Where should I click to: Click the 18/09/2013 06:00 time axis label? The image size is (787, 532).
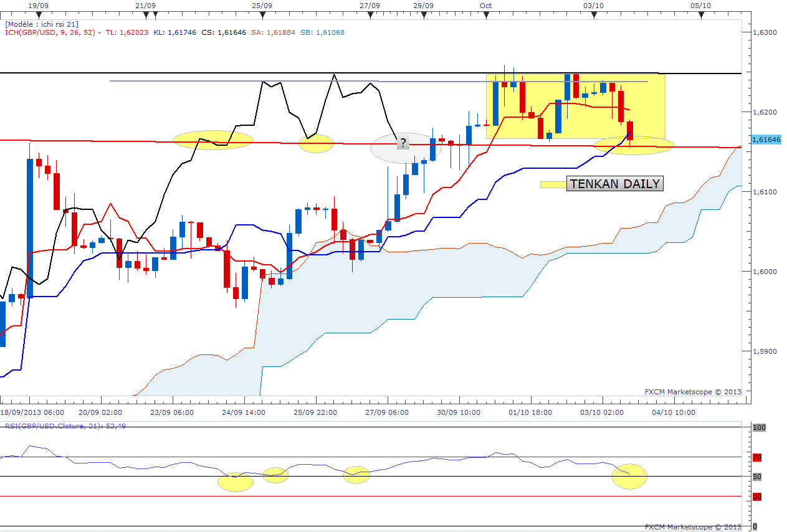click(32, 412)
